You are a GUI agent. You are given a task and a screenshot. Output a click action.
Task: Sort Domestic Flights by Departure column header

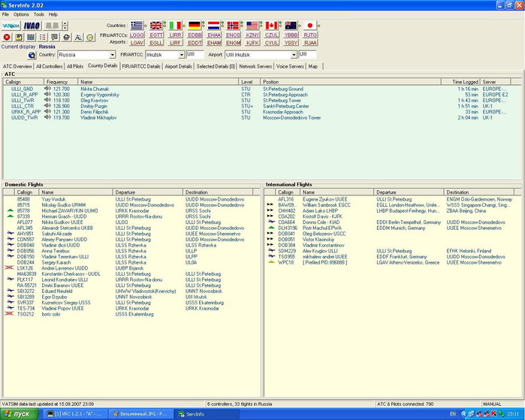pos(148,192)
